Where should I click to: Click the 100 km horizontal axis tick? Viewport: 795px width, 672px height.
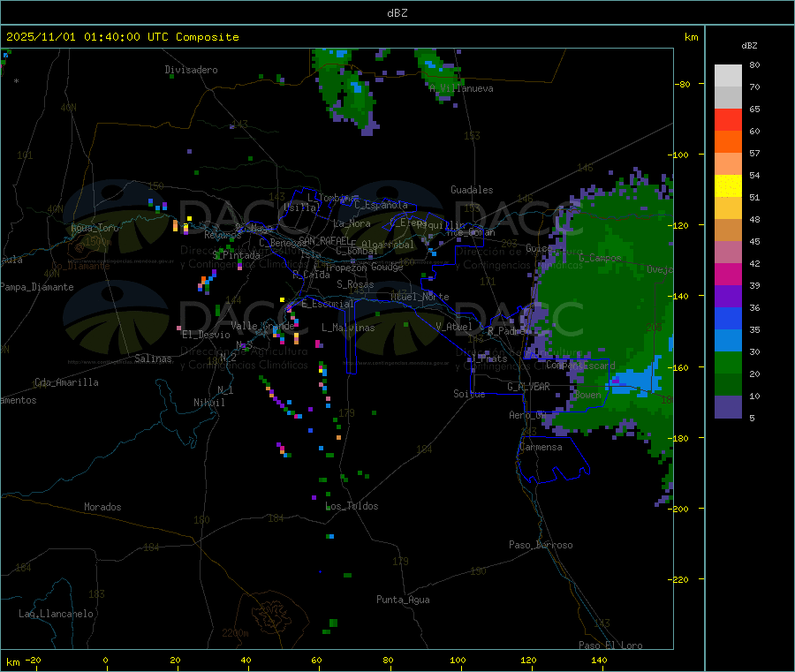pos(458,661)
